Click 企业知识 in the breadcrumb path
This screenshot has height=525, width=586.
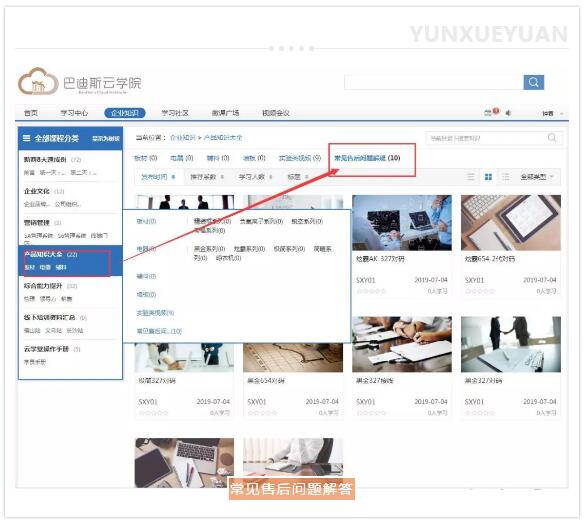click(183, 138)
